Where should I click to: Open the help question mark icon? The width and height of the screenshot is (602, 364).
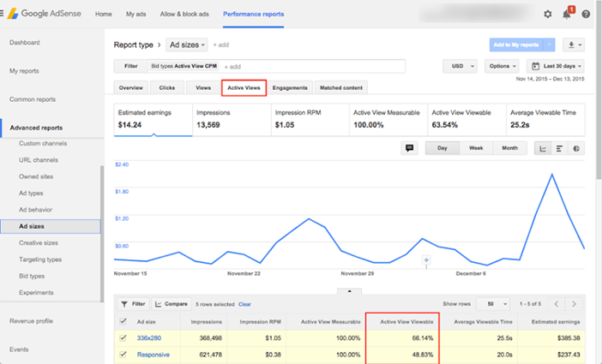(586, 15)
